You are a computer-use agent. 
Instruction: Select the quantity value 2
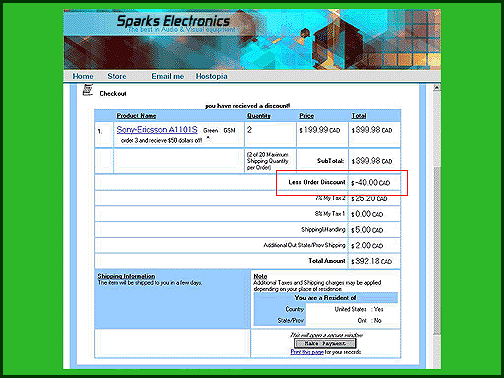pos(249,130)
